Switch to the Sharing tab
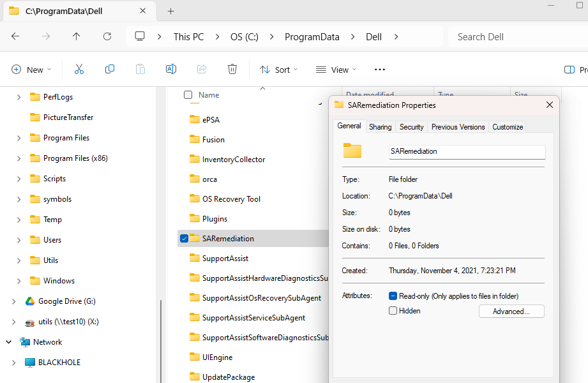The image size is (588, 383). 380,127
